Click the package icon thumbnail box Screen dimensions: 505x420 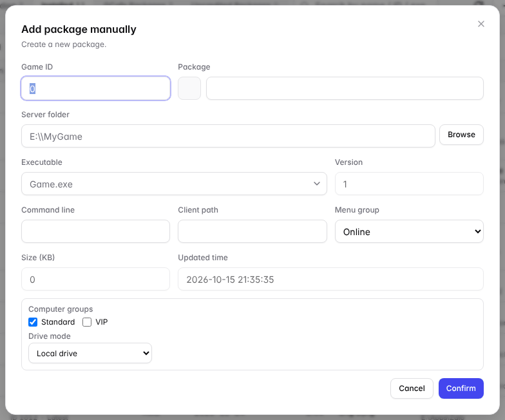tap(189, 88)
